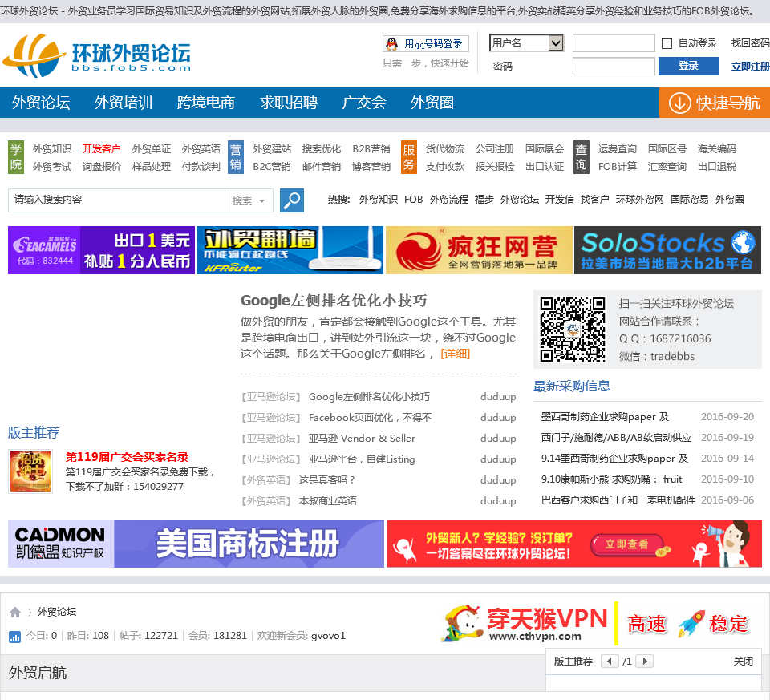Click the 第119届广交会 thumbnail image
This screenshot has width=770, height=700.
click(x=30, y=471)
